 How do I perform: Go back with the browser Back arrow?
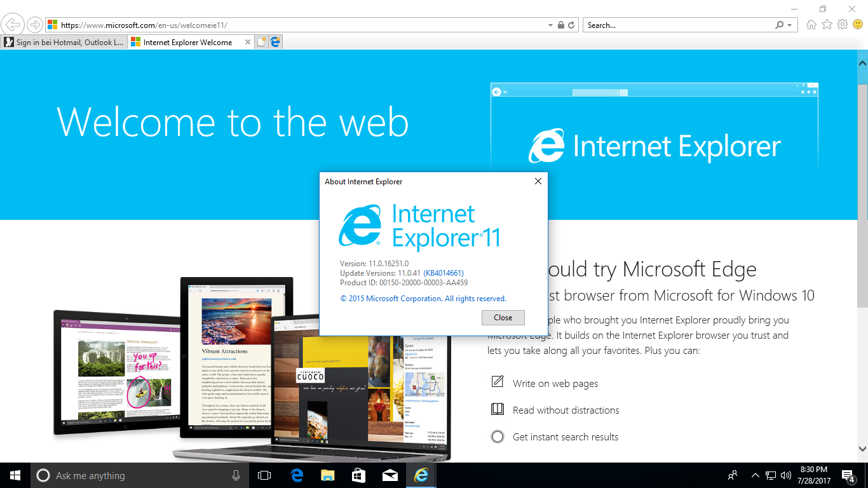[13, 25]
